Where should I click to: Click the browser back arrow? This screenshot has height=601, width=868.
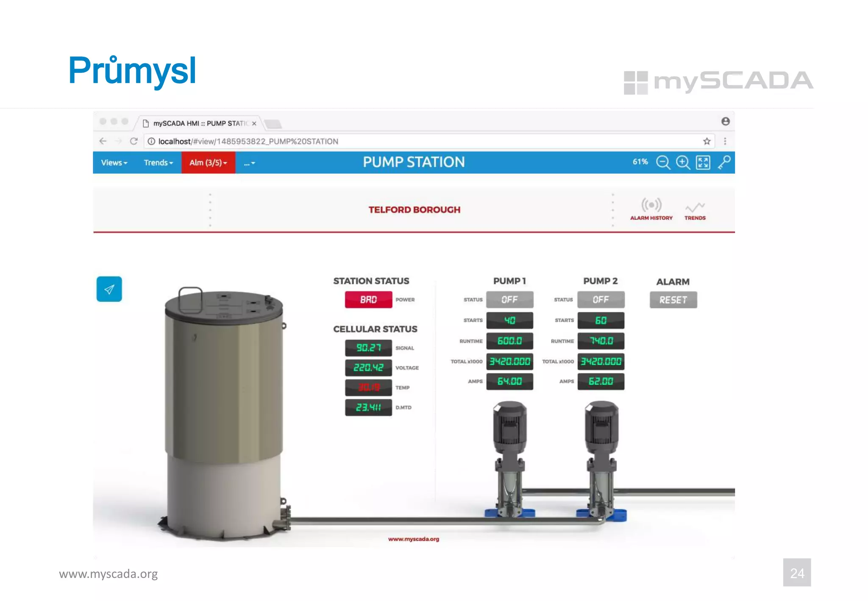103,141
